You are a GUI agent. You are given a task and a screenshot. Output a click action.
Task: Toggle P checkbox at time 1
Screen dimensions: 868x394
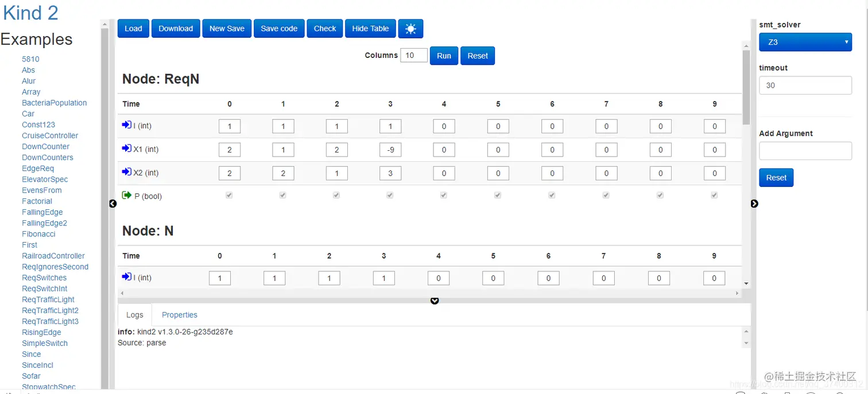point(283,196)
